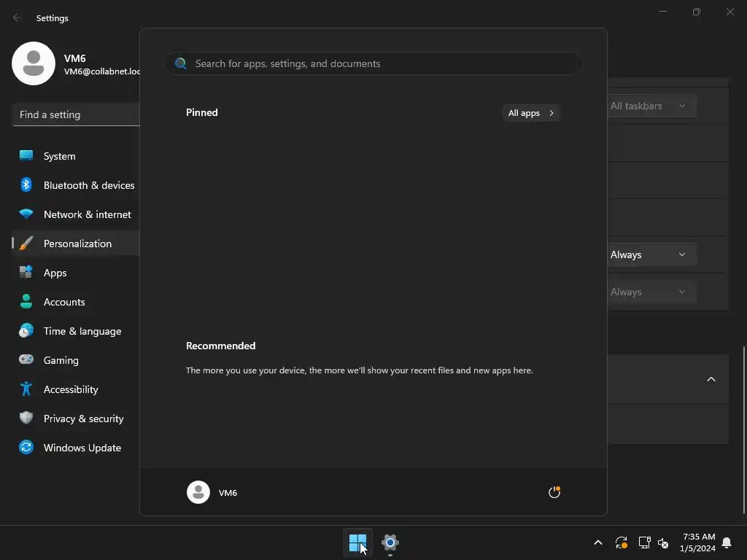The image size is (747, 560).
Task: Open the first enabled Always dropdown
Action: (x=651, y=254)
